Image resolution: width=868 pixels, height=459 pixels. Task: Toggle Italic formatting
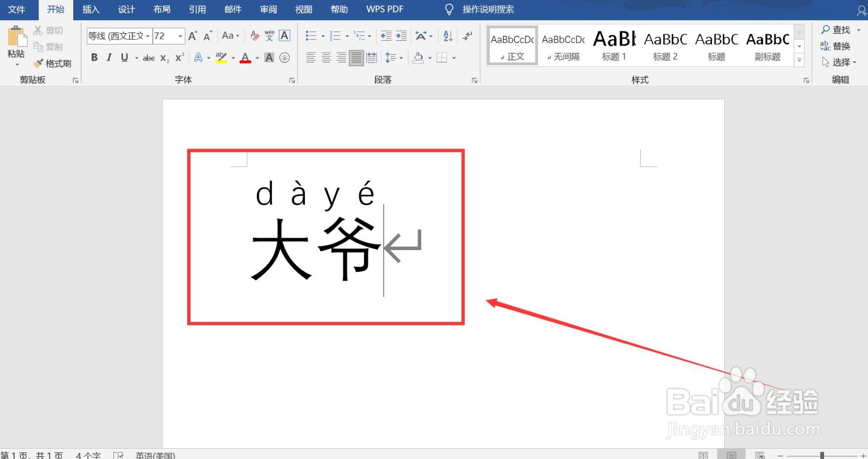(109, 58)
